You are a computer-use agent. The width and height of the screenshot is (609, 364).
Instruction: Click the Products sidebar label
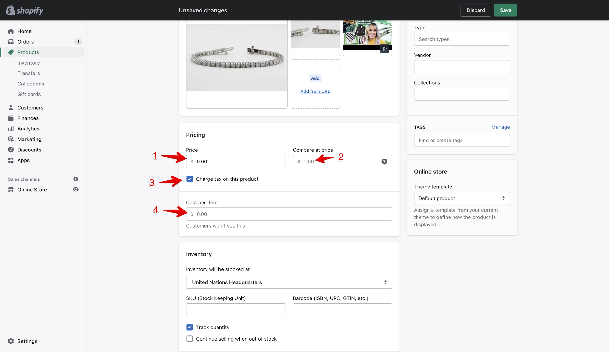28,52
